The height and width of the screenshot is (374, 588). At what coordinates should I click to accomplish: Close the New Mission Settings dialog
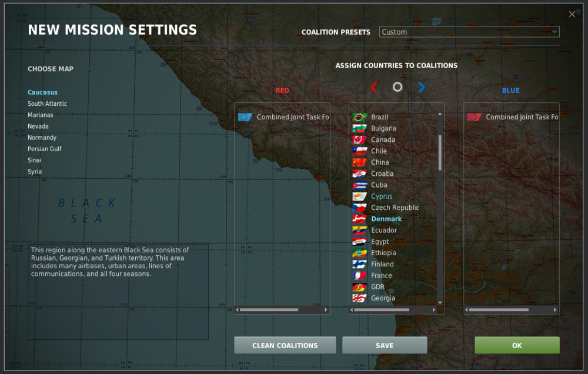tap(572, 14)
